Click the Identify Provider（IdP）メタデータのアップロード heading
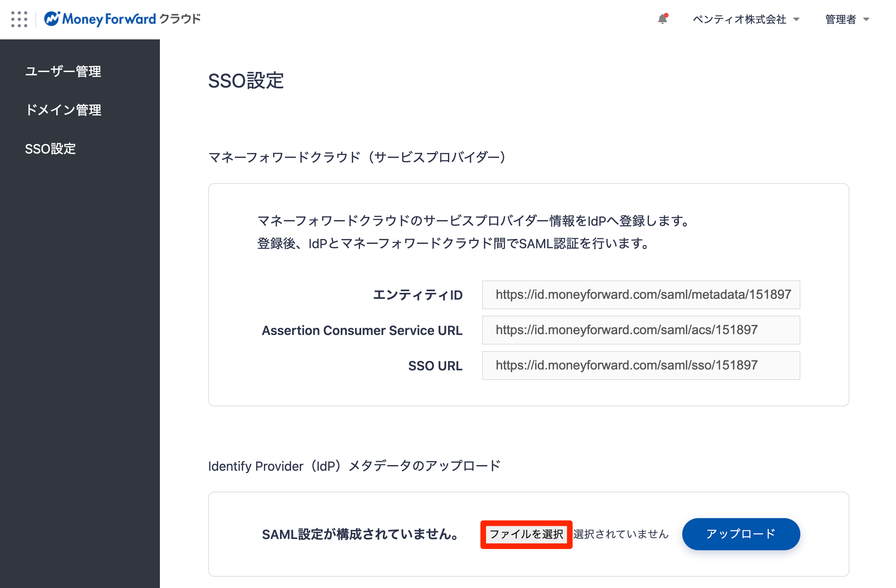This screenshot has width=896, height=588. [354, 466]
